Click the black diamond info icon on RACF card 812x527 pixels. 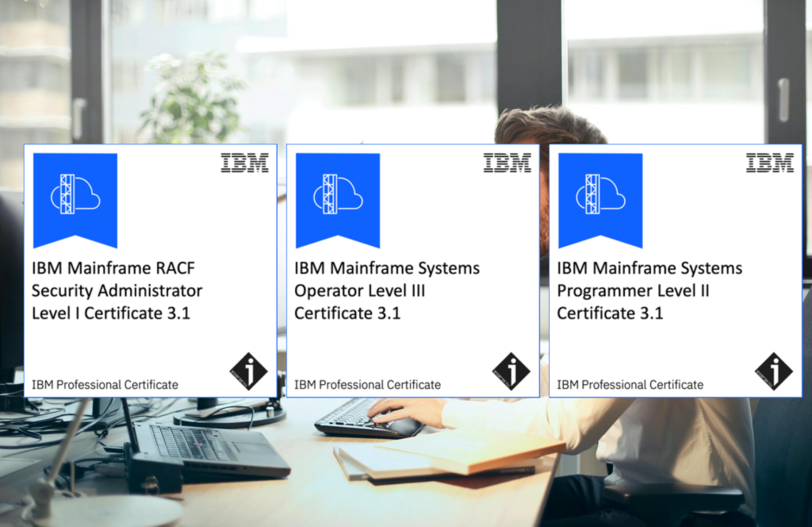pyautogui.click(x=248, y=371)
